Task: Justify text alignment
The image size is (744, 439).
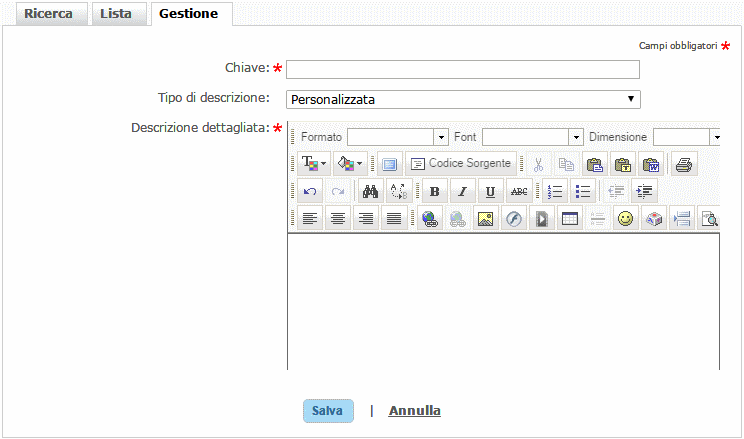Action: pyautogui.click(x=394, y=218)
